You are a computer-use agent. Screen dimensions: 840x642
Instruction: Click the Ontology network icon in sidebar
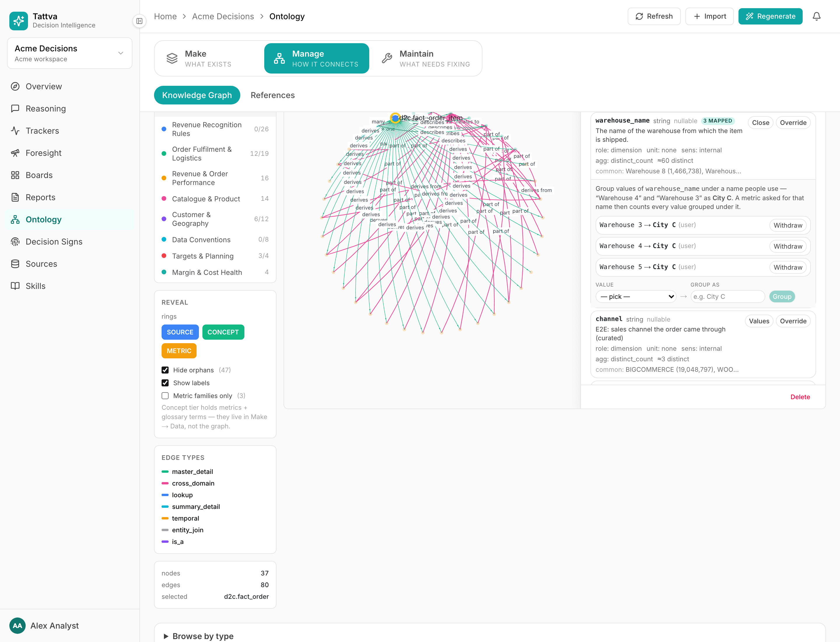[x=15, y=219]
